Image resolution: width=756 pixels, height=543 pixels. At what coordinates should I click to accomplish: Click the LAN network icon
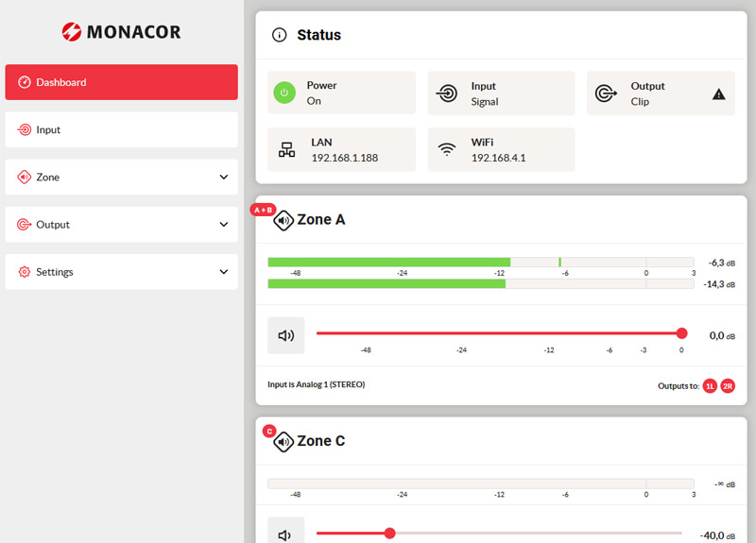287,149
